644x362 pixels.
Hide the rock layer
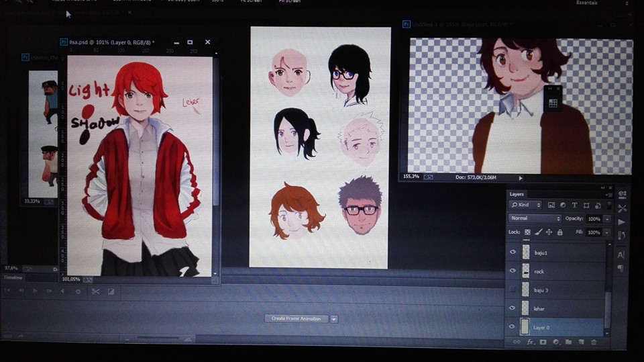click(513, 271)
